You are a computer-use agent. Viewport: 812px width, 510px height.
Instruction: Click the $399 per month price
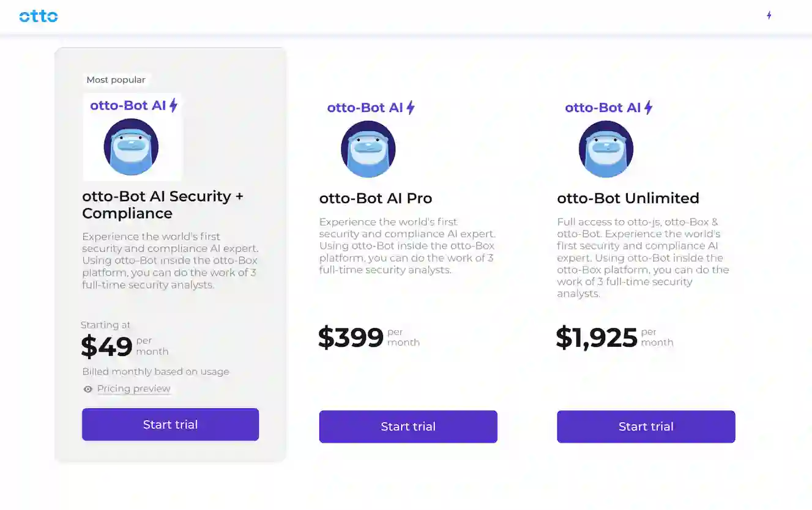(x=351, y=337)
